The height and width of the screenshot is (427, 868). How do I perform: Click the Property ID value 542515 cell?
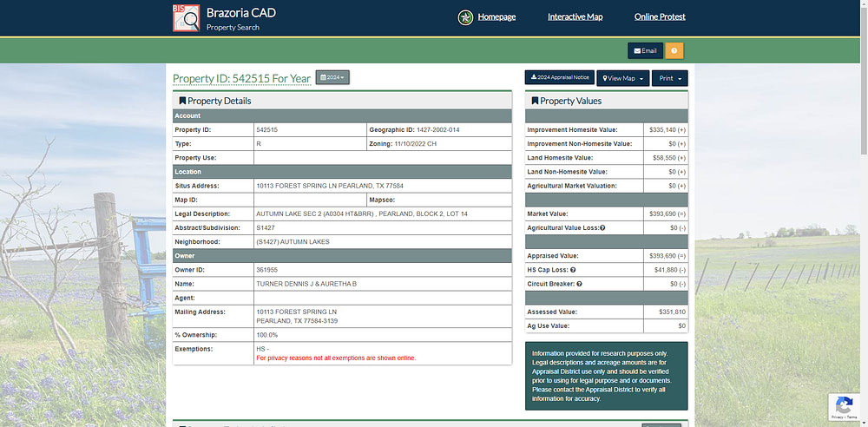(x=310, y=129)
